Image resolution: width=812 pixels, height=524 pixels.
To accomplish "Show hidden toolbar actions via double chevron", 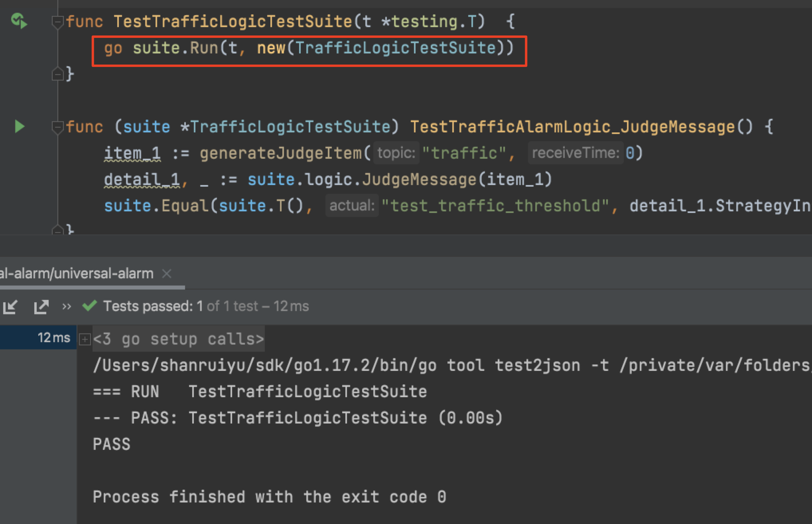I will (67, 306).
